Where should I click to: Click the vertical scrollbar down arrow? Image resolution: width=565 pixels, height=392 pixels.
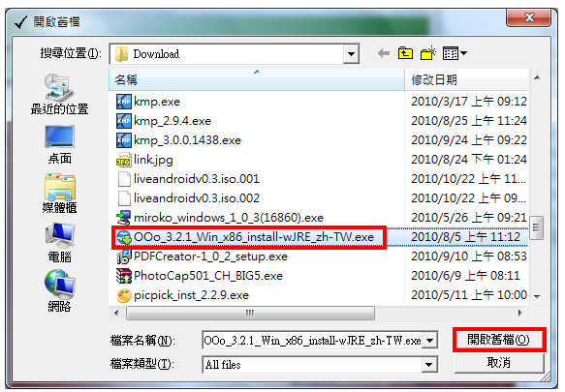click(x=537, y=297)
